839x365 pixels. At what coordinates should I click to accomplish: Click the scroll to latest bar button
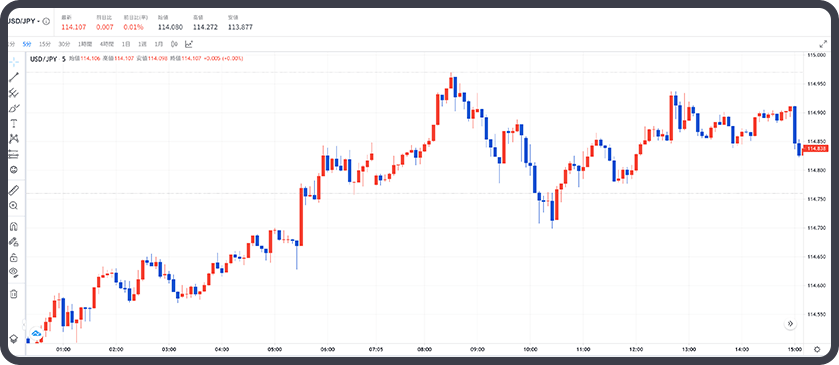click(x=790, y=323)
